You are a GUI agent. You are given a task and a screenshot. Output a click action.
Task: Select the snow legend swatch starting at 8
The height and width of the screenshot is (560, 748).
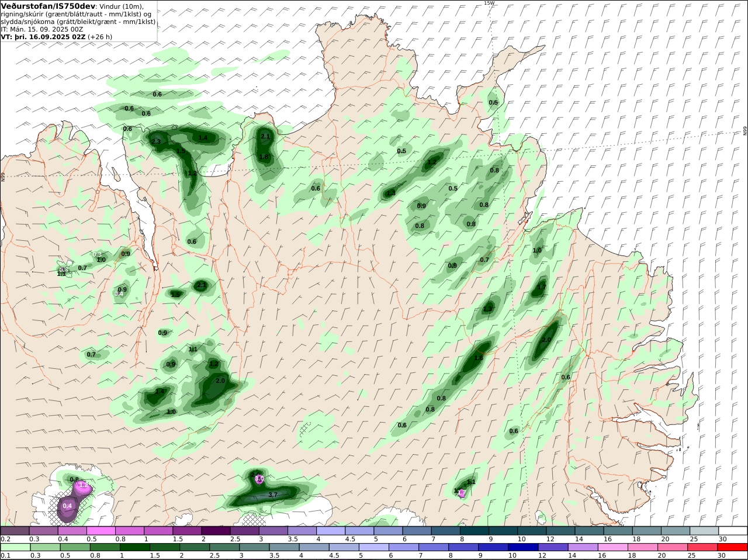[x=474, y=531]
